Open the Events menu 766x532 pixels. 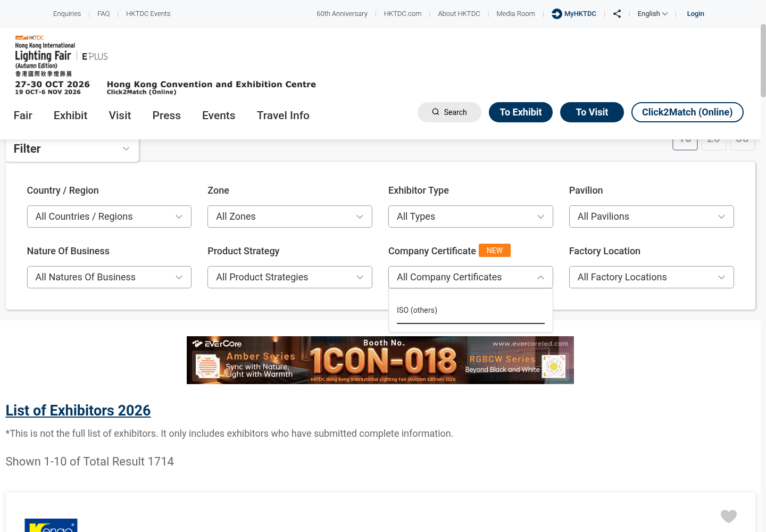point(219,115)
